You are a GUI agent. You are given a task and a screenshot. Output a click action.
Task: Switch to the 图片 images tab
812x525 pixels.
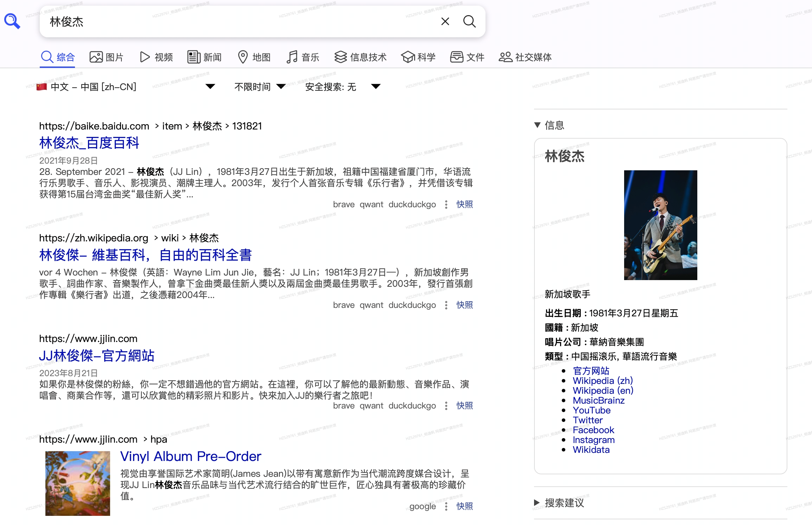click(106, 57)
